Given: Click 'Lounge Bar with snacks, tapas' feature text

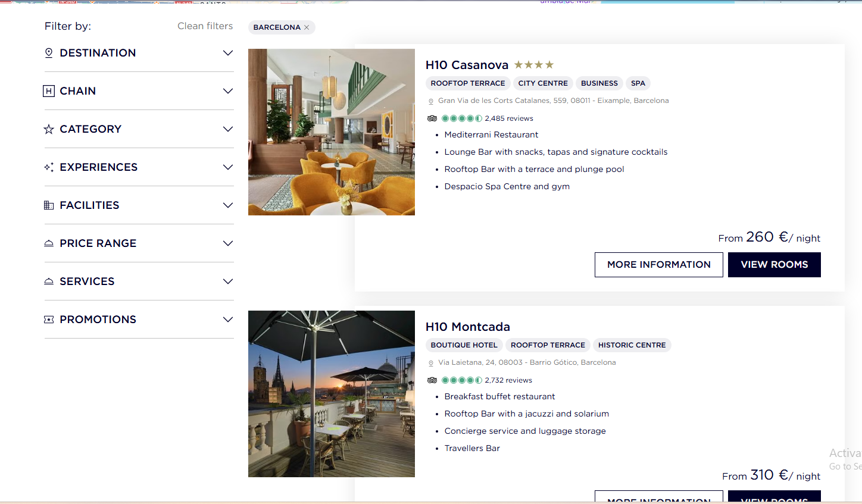Looking at the screenshot, I should (555, 152).
